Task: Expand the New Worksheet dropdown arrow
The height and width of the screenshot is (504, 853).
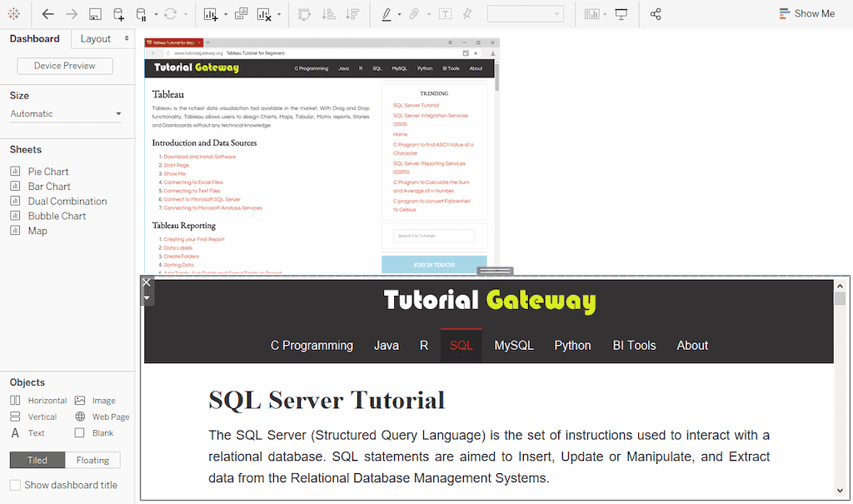Action: (x=225, y=14)
